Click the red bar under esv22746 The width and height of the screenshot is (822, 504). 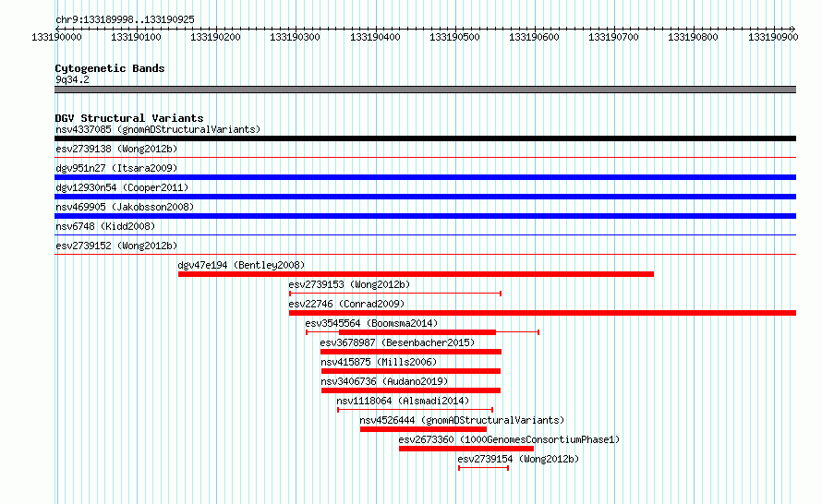pyautogui.click(x=542, y=313)
